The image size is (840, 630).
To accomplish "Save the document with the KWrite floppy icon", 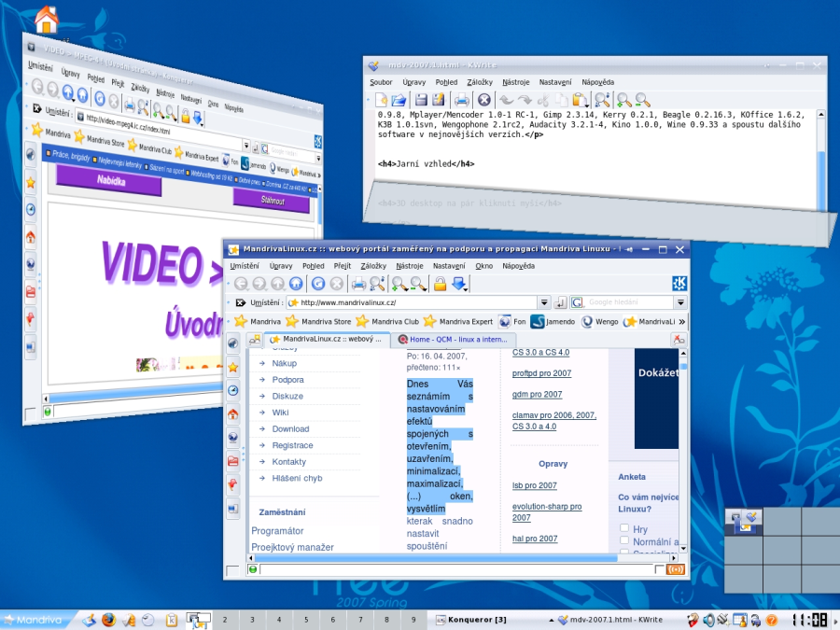I will pyautogui.click(x=421, y=100).
